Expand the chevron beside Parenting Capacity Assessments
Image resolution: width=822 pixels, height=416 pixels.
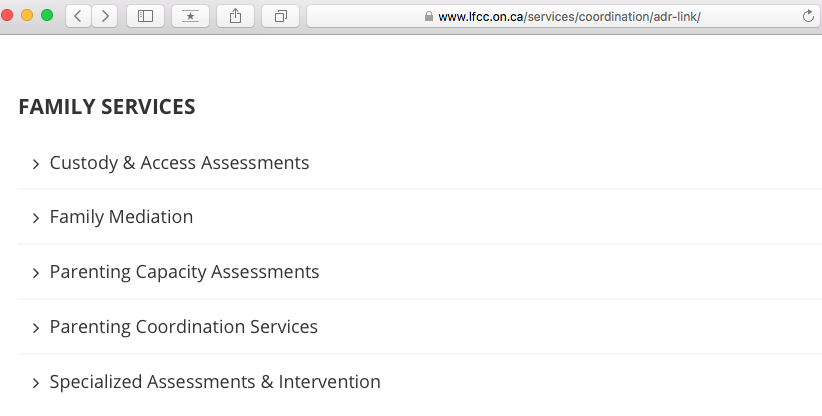click(35, 273)
